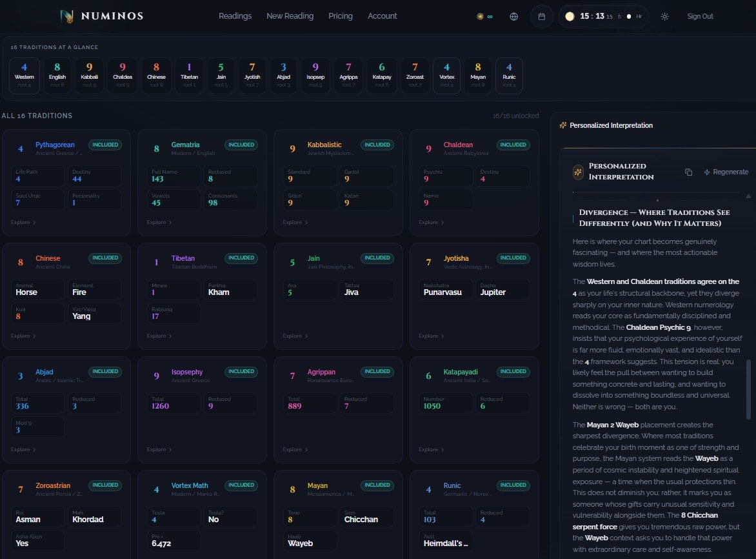The width and height of the screenshot is (756, 559).
Task: Copy the personalized interpretation text
Action: click(688, 172)
